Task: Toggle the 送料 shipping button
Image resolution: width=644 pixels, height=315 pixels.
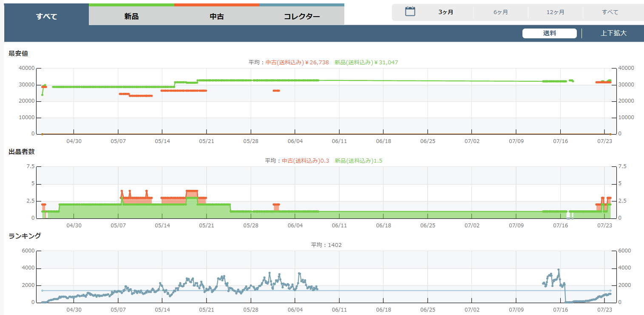Action: 549,33
